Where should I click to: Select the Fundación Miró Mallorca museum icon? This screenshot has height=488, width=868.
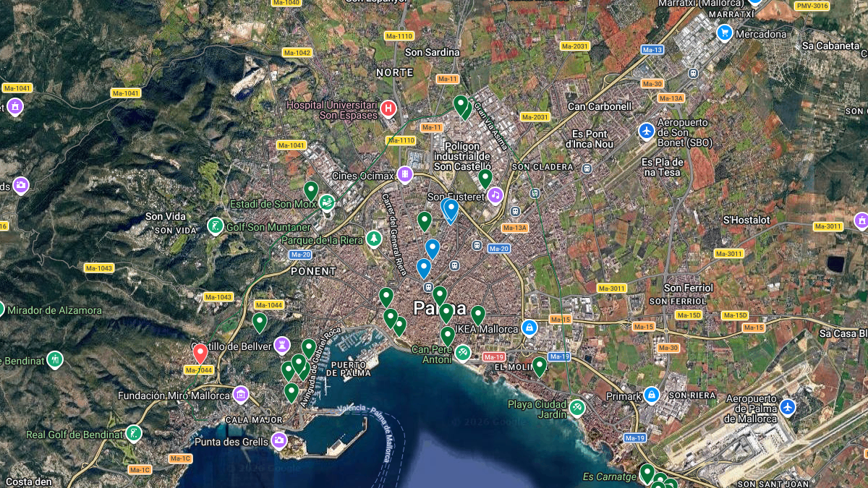coord(240,395)
